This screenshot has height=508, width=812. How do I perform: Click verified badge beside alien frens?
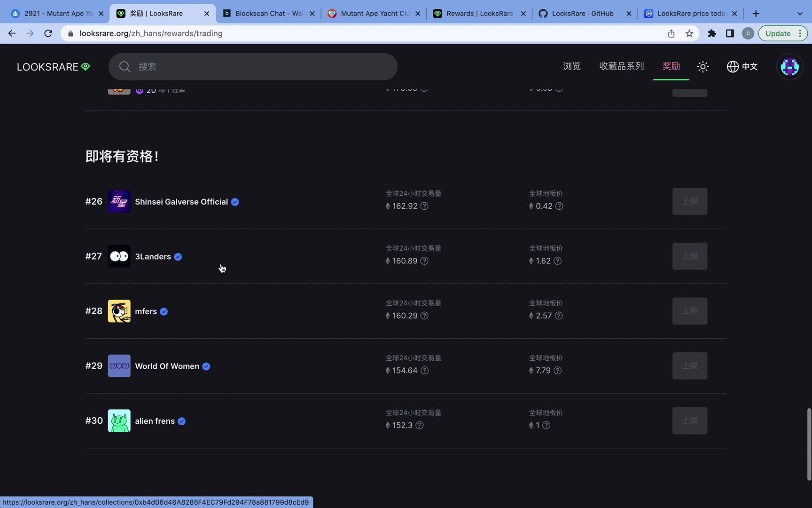pyautogui.click(x=181, y=421)
